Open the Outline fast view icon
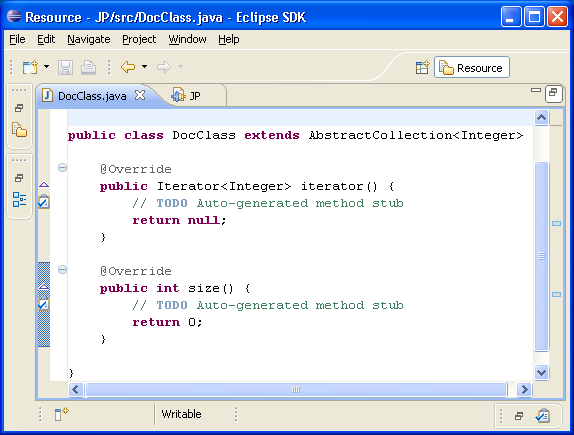 (x=19, y=200)
